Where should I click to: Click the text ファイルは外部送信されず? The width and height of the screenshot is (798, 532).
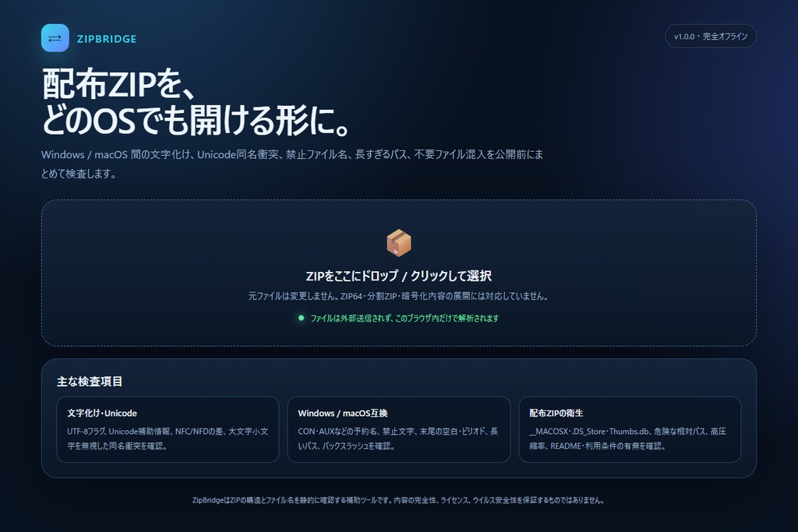tap(350, 318)
